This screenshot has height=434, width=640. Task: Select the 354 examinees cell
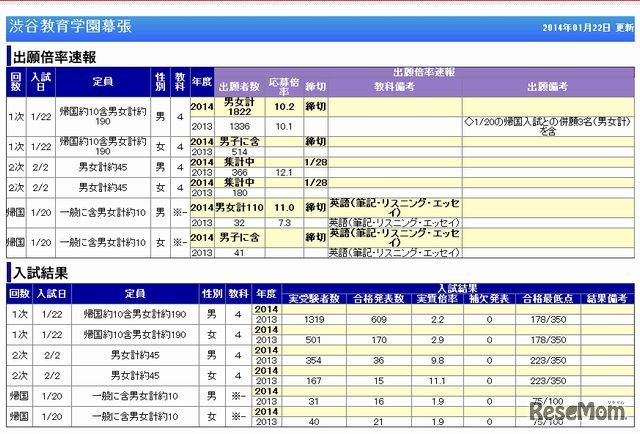pos(314,360)
